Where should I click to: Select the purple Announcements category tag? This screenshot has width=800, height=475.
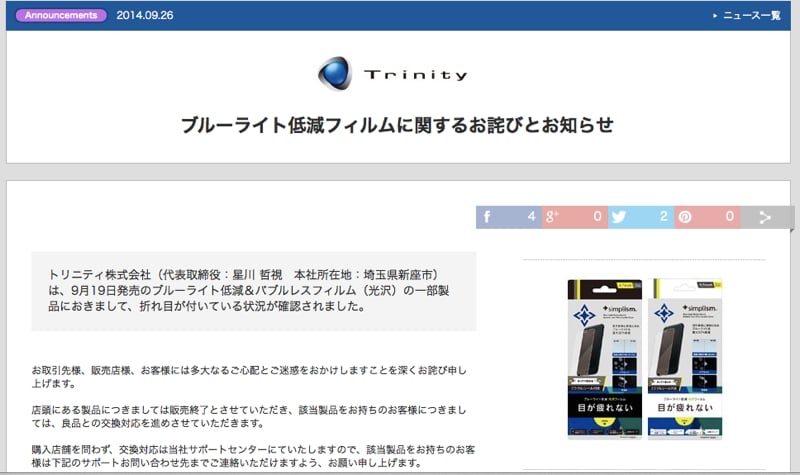coord(62,16)
